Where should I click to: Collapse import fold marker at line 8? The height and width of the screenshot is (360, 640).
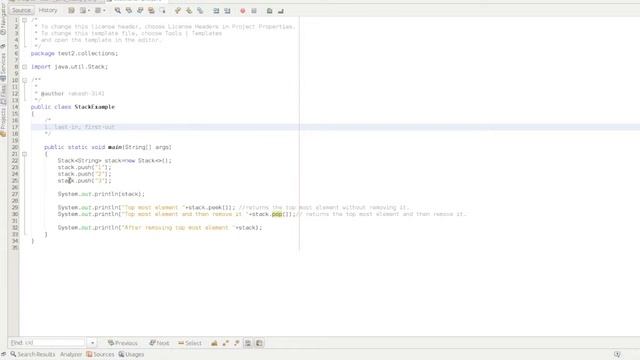point(24,67)
